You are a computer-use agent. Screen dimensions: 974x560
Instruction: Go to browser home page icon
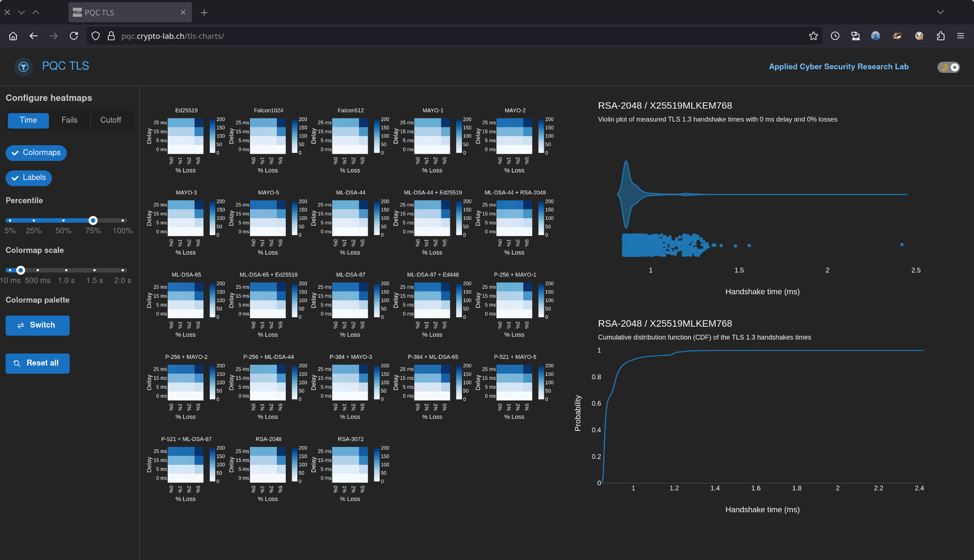click(x=13, y=36)
